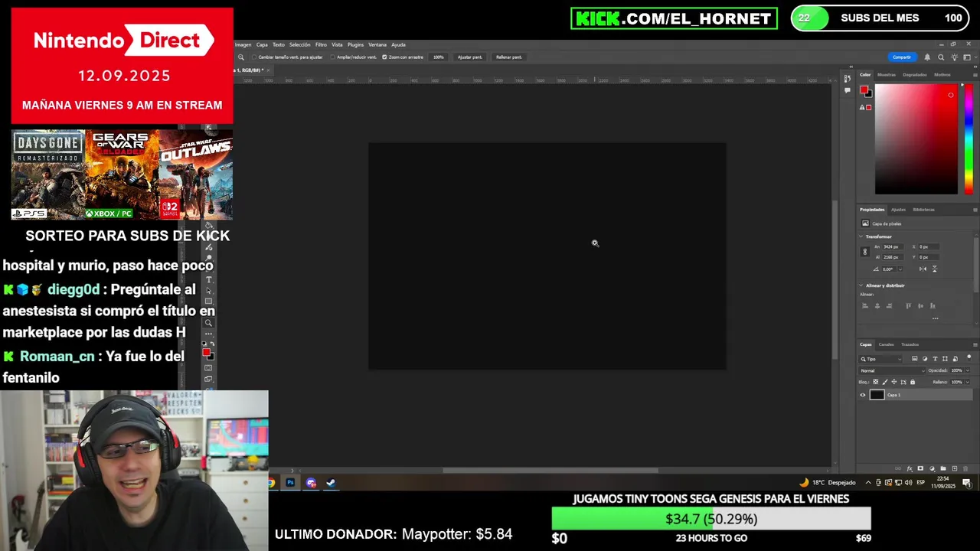The image size is (980, 551).
Task: Open the Normal blend mode dropdown
Action: pyautogui.click(x=892, y=370)
